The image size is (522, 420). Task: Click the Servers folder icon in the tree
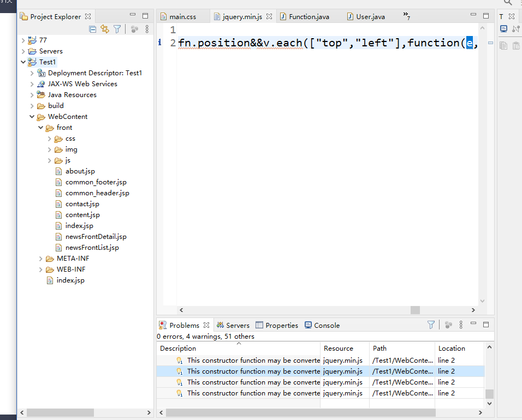click(32, 51)
